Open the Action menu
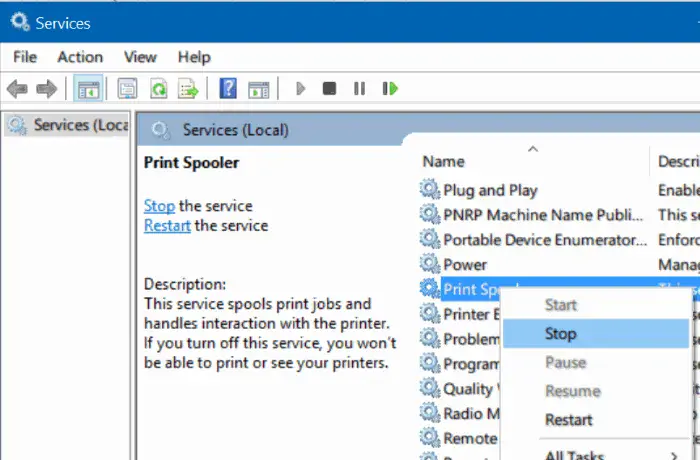Viewport: 700px width, 460px height. click(80, 57)
